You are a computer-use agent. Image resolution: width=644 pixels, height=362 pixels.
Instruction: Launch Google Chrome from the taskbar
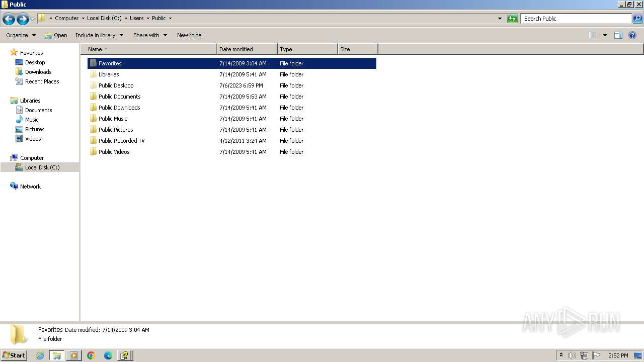pyautogui.click(x=91, y=355)
